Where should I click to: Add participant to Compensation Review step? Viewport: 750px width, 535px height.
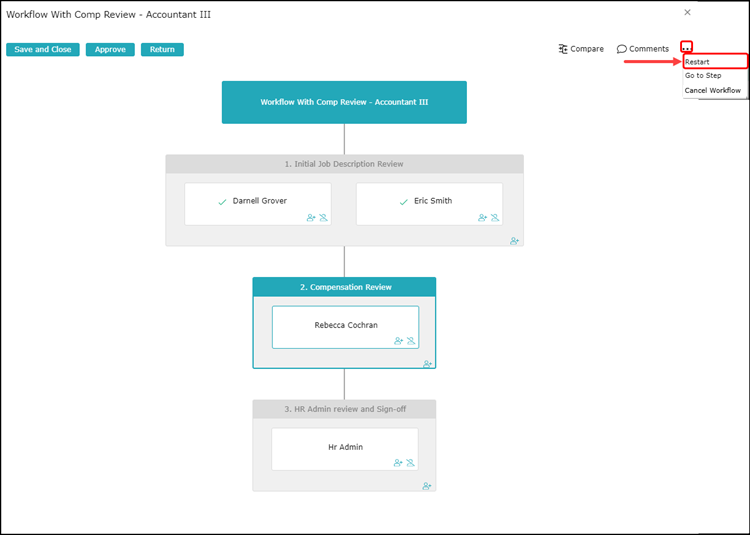pos(428,364)
